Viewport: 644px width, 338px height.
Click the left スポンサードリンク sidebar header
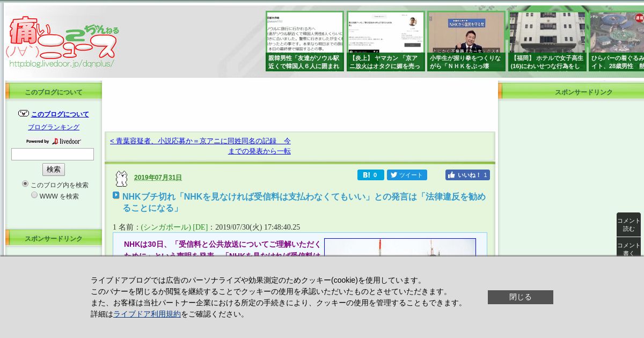tap(54, 238)
